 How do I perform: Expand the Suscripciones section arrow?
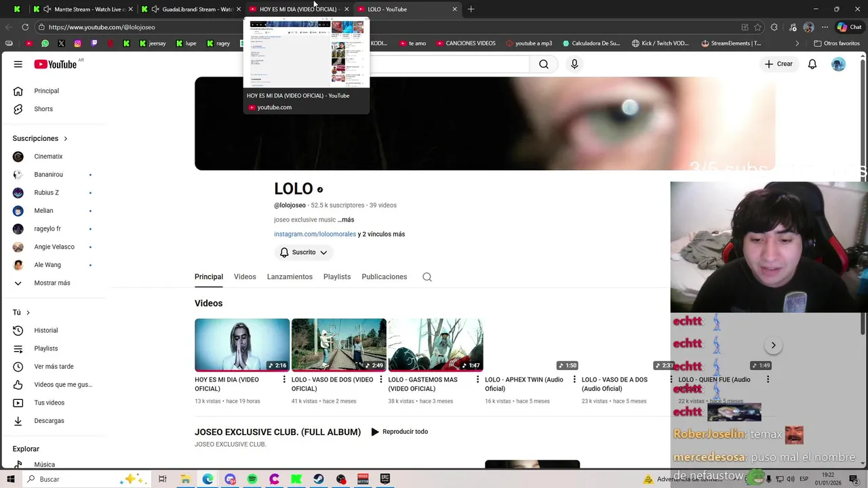66,138
